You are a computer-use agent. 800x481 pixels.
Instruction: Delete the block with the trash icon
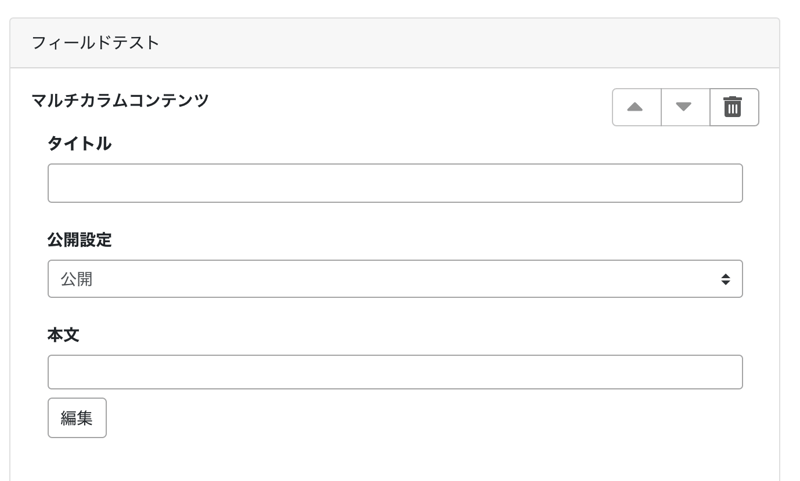coord(733,107)
